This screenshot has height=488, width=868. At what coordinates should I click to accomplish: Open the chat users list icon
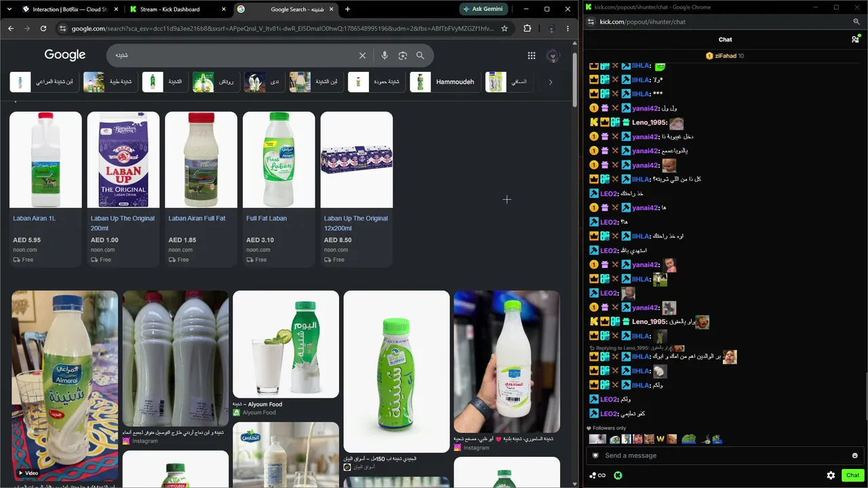855,39
